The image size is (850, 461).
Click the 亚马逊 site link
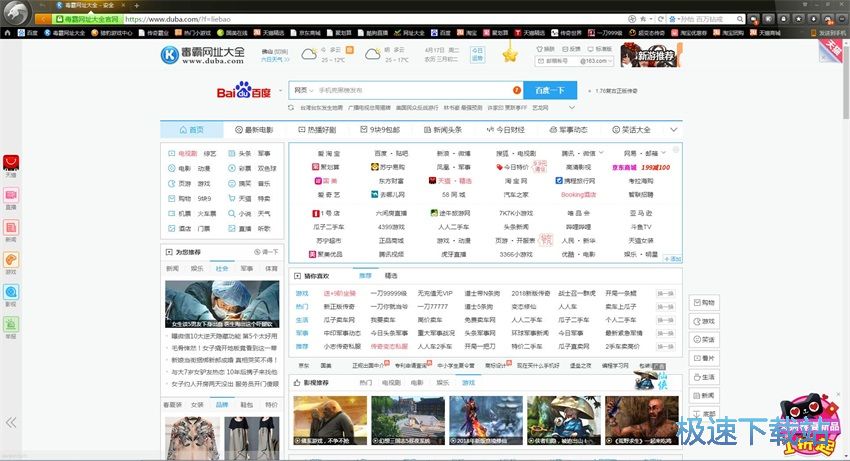(x=641, y=213)
